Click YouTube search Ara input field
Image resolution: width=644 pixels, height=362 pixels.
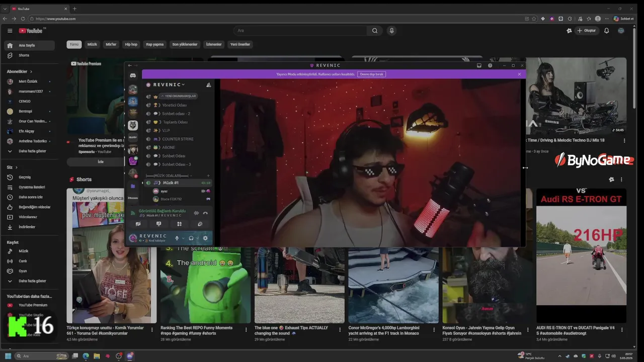(x=301, y=31)
